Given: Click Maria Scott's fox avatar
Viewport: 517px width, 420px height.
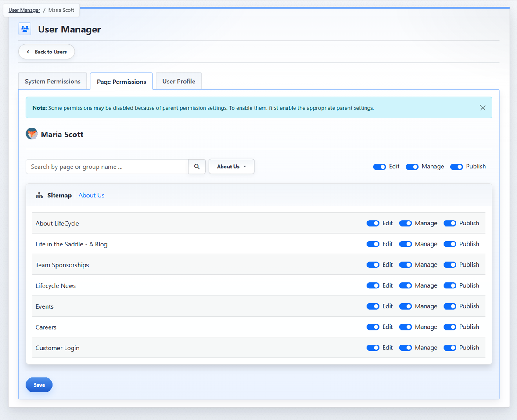Looking at the screenshot, I should (32, 134).
